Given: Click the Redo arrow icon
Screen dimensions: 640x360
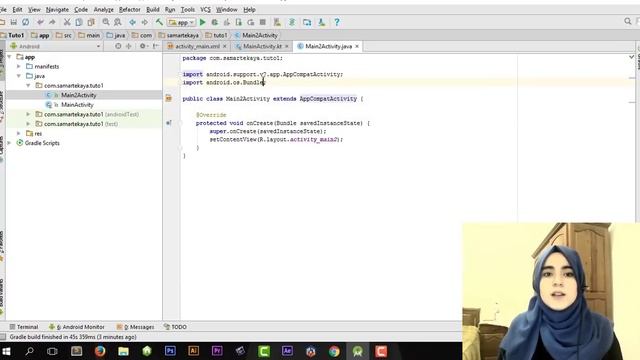Looking at the screenshot, I should (52, 22).
